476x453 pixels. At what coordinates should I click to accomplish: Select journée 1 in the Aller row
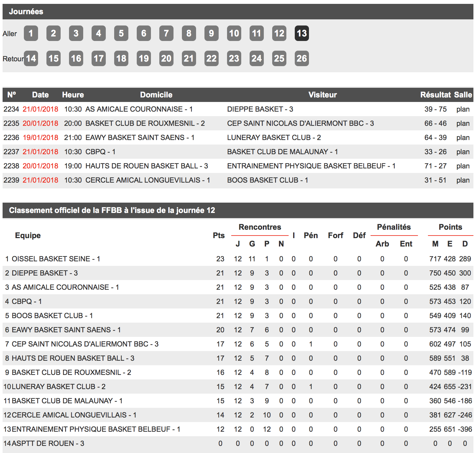click(31, 33)
